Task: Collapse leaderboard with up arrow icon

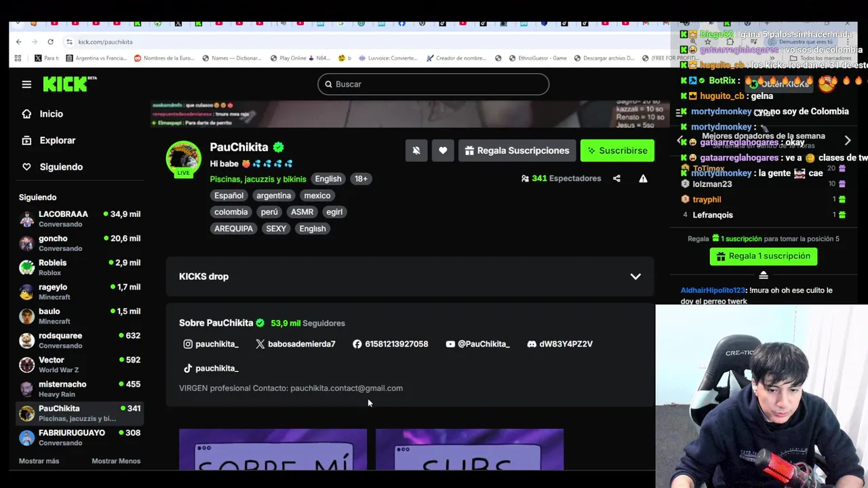Action: click(763, 274)
